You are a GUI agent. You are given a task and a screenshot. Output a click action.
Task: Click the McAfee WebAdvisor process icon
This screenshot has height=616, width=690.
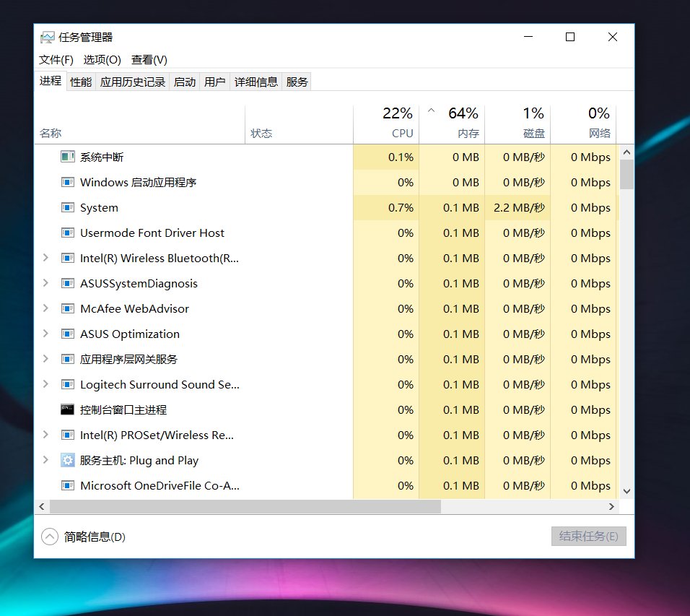67,308
